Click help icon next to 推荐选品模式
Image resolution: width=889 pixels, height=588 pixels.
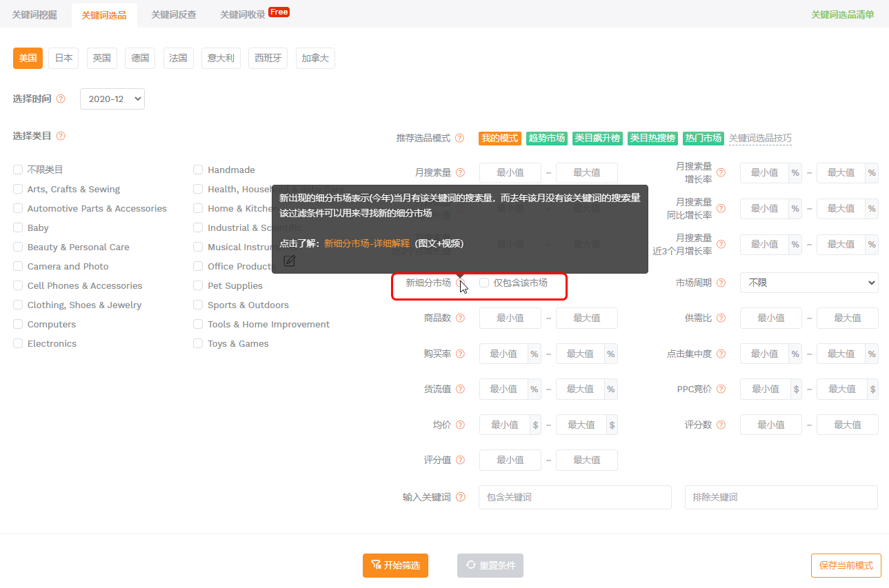(x=459, y=139)
